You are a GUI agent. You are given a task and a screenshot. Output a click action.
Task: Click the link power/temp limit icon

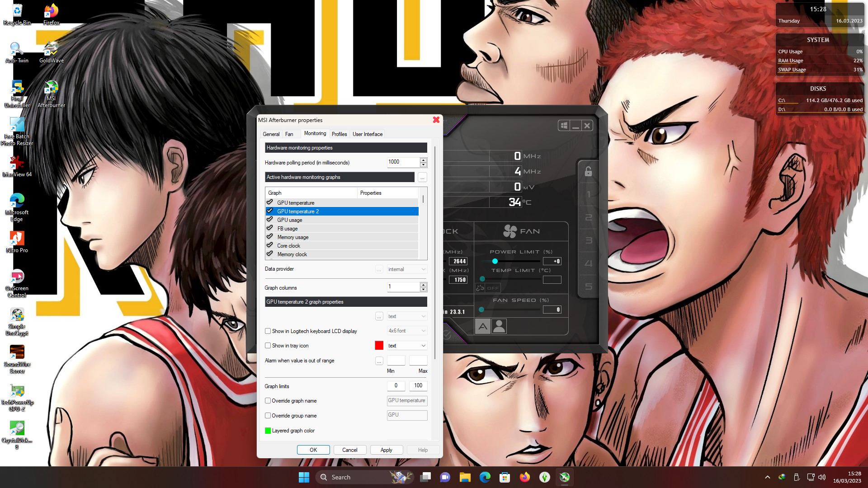point(480,288)
